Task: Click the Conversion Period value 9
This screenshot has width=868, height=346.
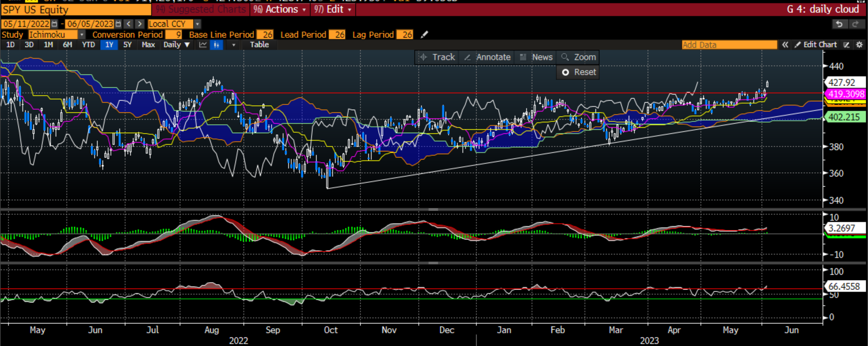Action: click(x=174, y=35)
